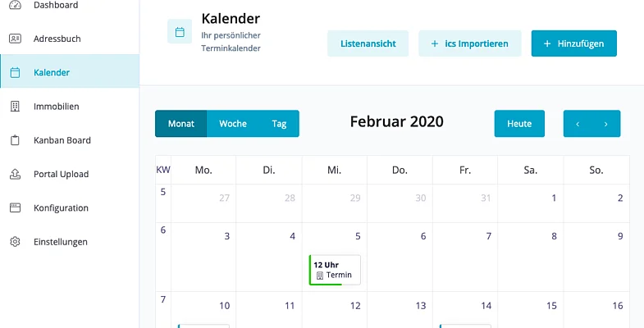644x328 pixels.
Task: Click the Dashboard gauge icon in sidebar
Action: coord(15,5)
